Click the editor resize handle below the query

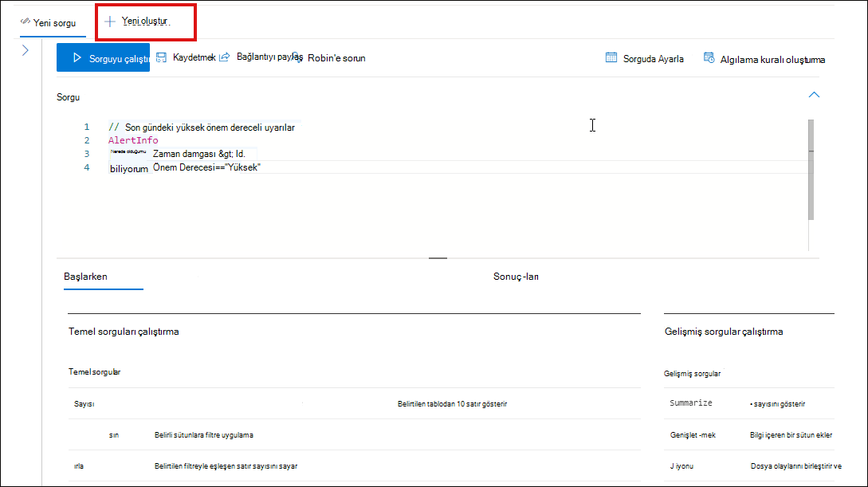tap(438, 258)
